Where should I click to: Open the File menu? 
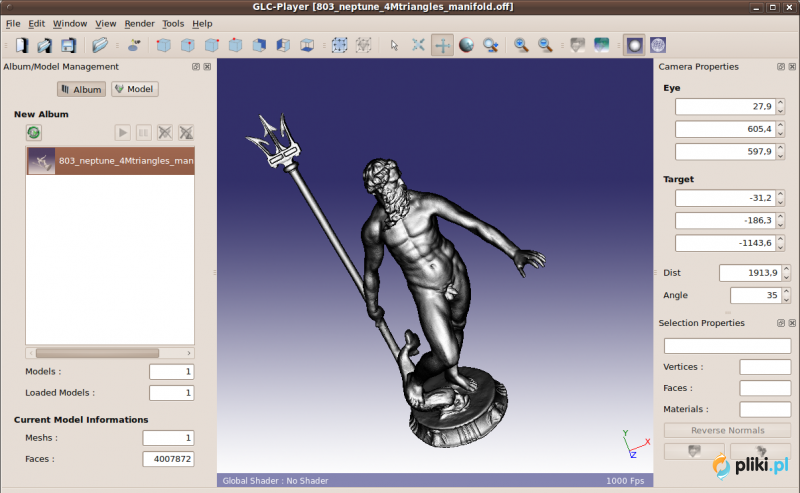coord(13,23)
